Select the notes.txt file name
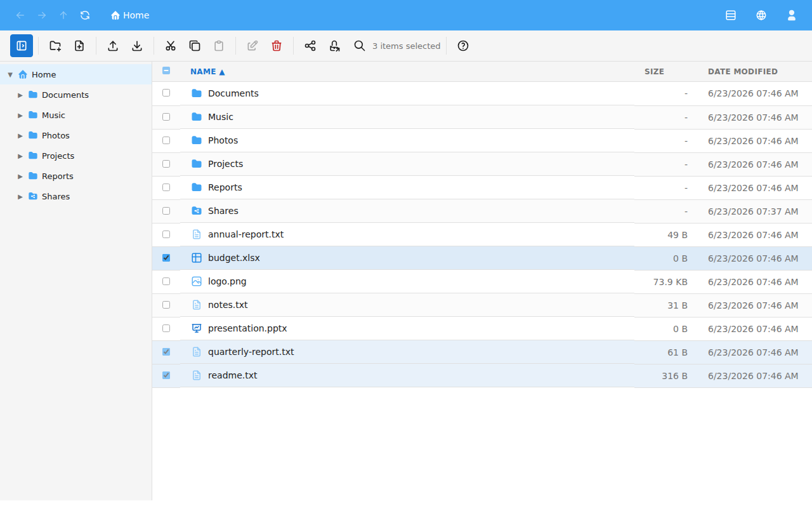Image resolution: width=812 pixels, height=508 pixels. pyautogui.click(x=228, y=305)
